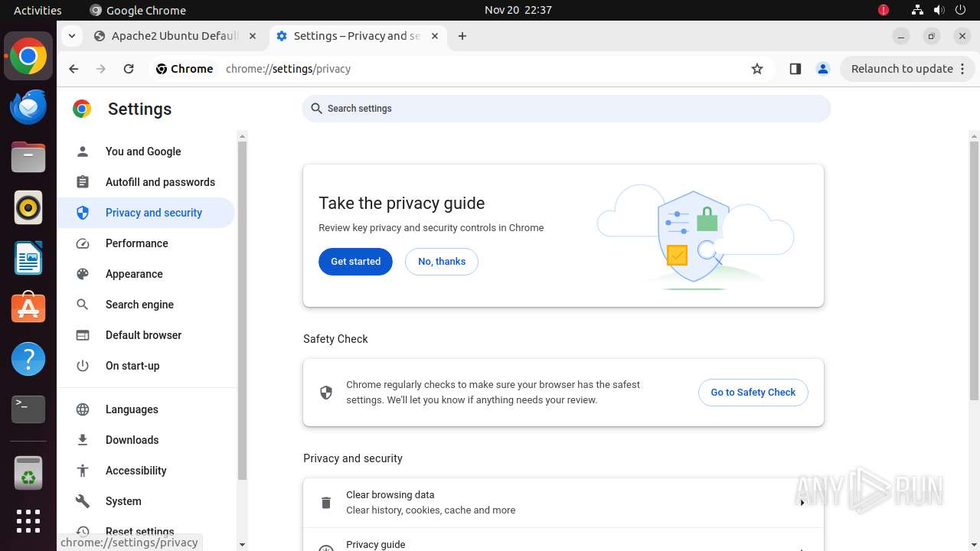Click the Default browser window icon
The height and width of the screenshot is (551, 980).
[83, 335]
